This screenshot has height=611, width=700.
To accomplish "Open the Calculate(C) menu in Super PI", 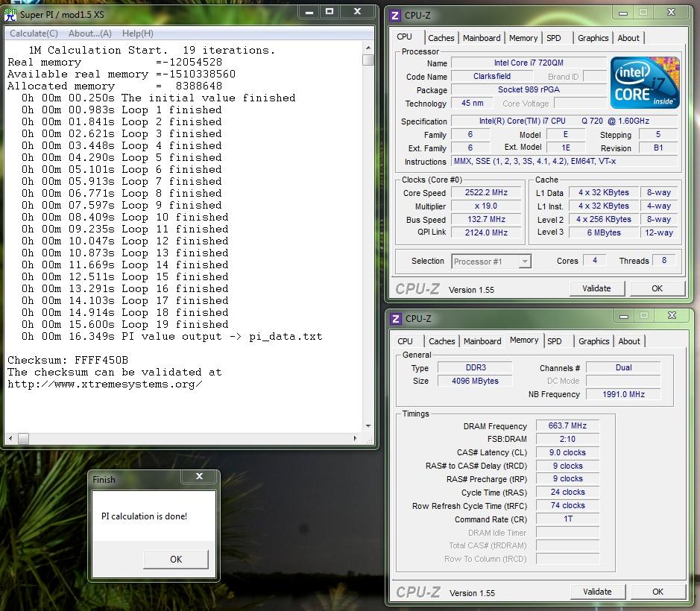I will click(x=34, y=34).
